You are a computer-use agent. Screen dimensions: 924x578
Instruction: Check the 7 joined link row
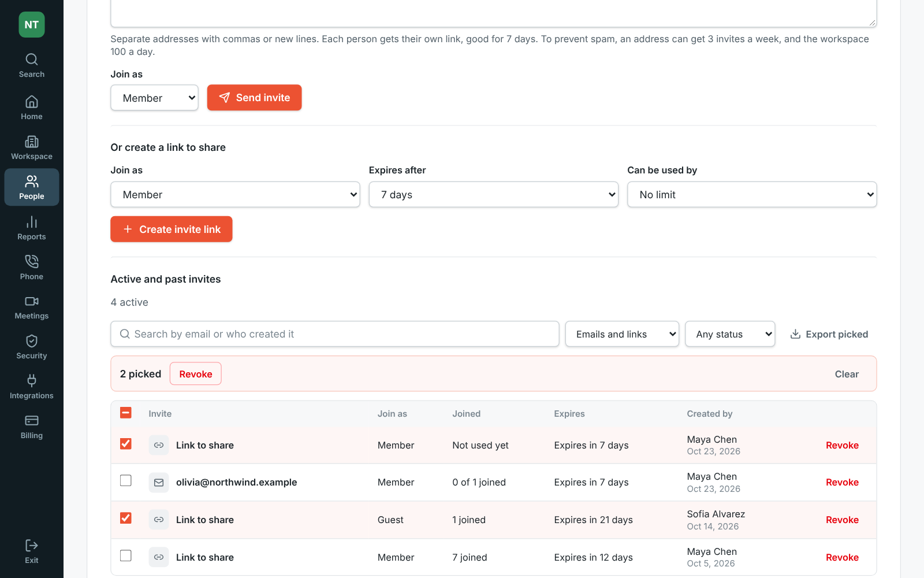[x=126, y=556]
